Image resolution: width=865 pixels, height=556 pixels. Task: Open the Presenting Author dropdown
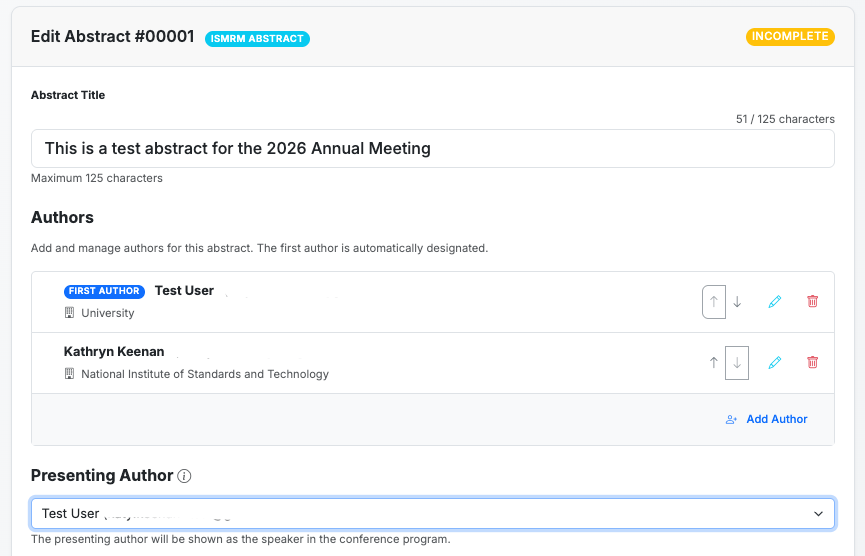click(420, 513)
